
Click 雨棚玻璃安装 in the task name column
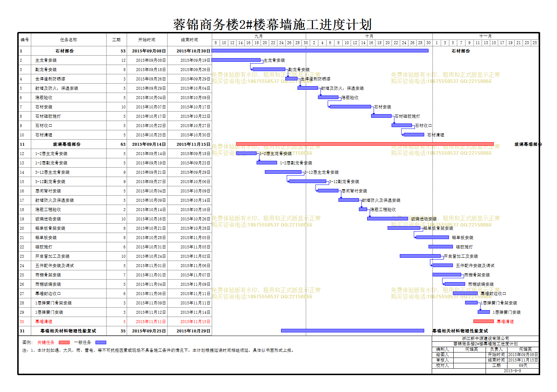[48, 284]
